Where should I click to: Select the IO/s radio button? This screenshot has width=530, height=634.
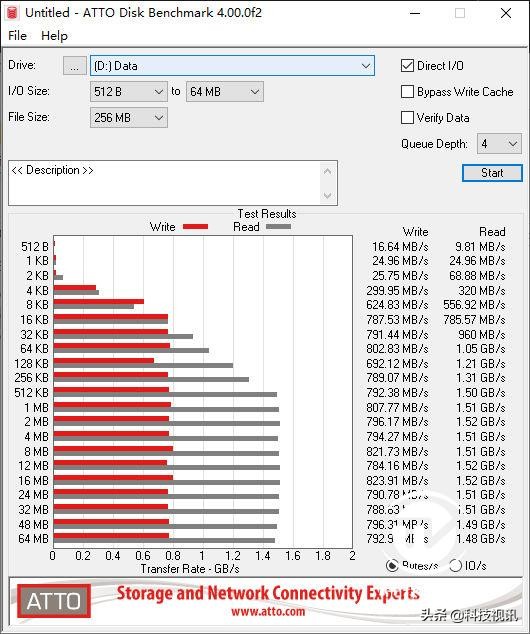point(455,565)
